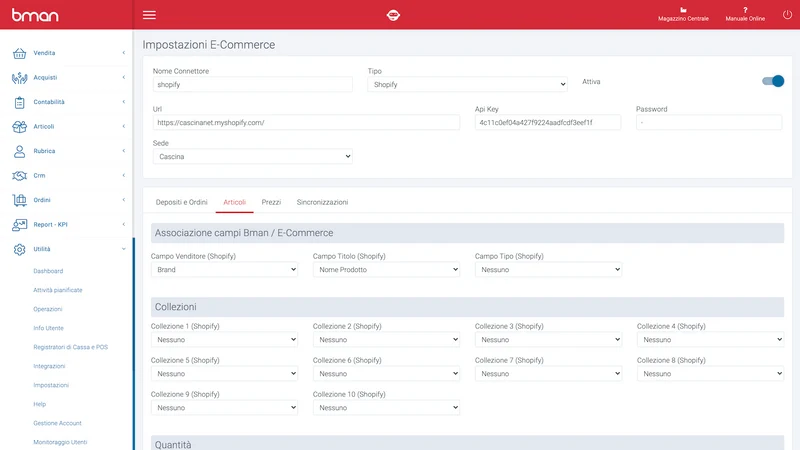Image resolution: width=800 pixels, height=450 pixels.
Task: Open Manuale Online help icon
Action: click(x=745, y=10)
